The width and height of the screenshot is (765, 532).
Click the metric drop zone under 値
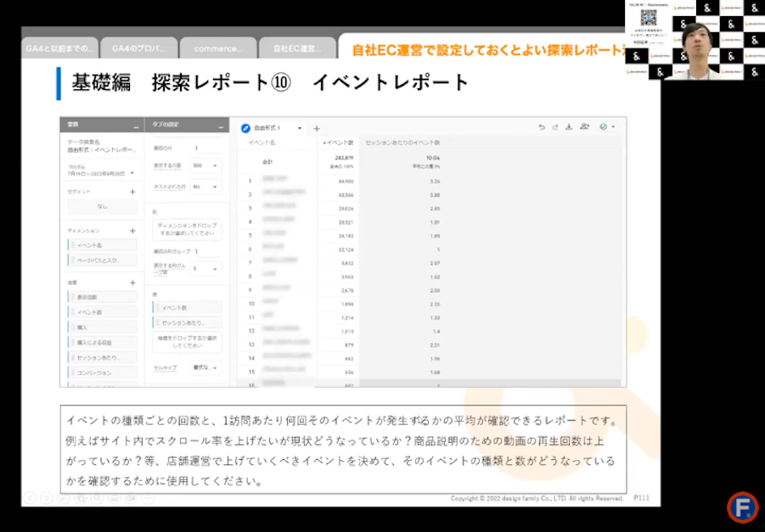click(x=187, y=342)
